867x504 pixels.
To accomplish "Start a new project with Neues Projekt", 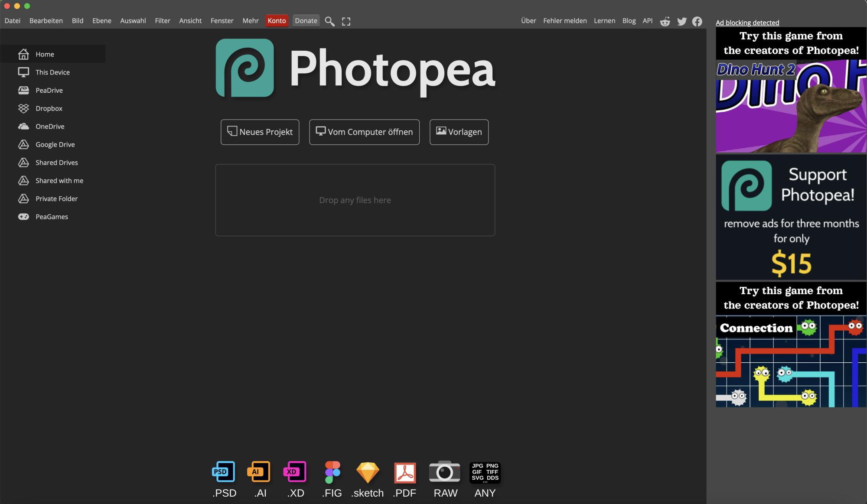I will pos(260,132).
